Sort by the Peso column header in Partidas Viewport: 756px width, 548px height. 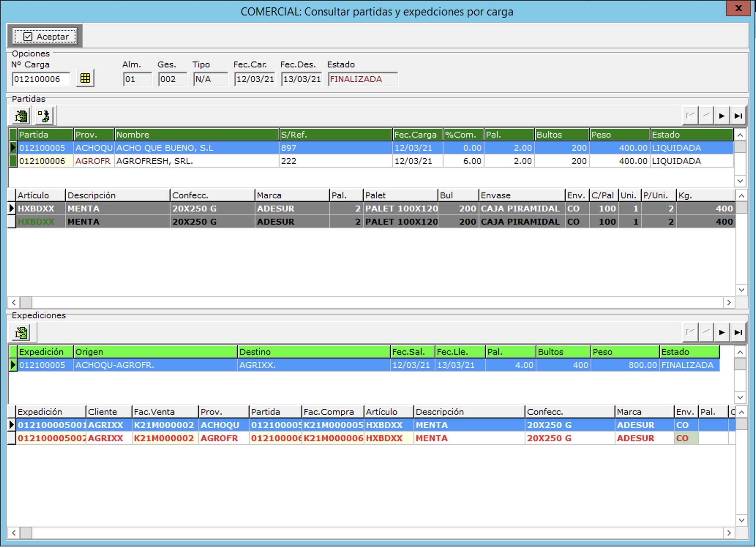click(x=619, y=135)
